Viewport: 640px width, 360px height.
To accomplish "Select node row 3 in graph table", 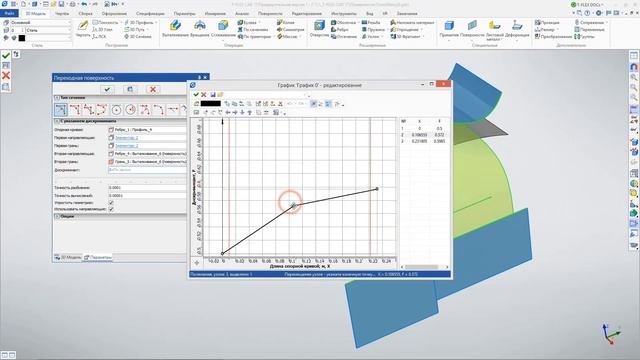I will (424, 141).
